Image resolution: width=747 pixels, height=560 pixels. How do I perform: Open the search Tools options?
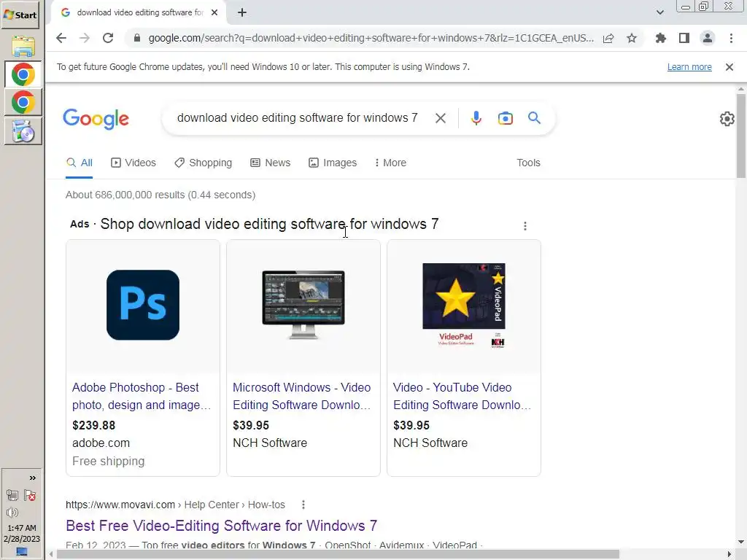(x=528, y=163)
